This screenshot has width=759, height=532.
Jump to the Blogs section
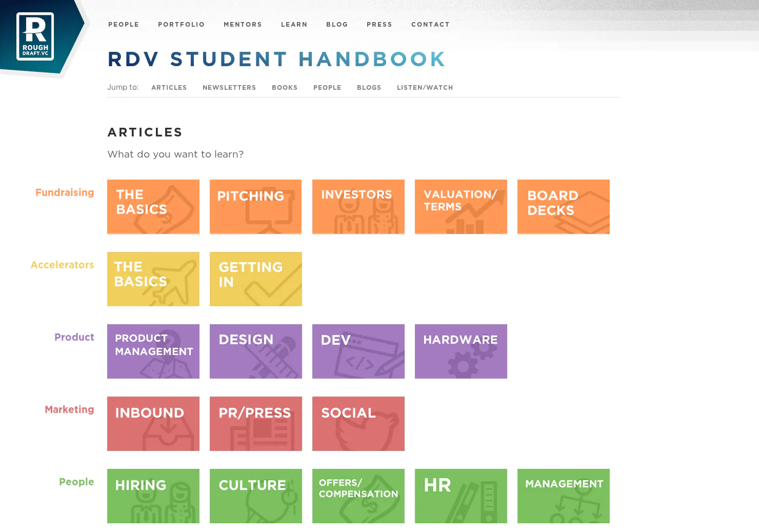(369, 88)
